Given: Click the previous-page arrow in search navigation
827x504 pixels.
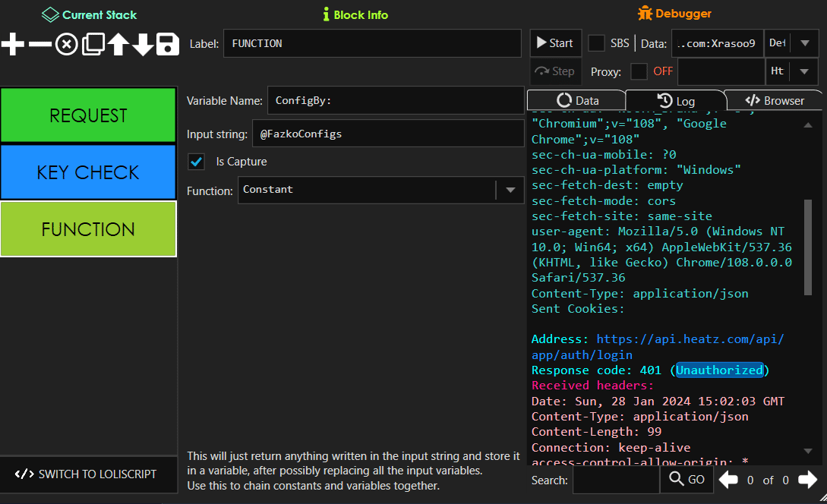Looking at the screenshot, I should [x=727, y=479].
